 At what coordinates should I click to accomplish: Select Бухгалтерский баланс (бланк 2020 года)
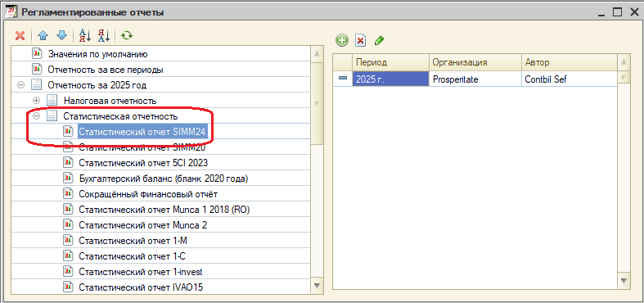164,179
